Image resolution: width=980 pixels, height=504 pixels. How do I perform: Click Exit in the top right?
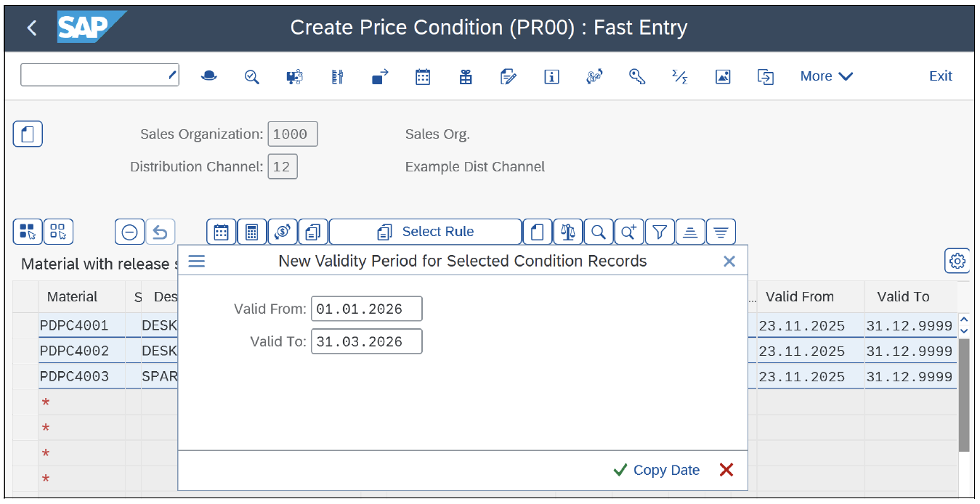tap(940, 76)
